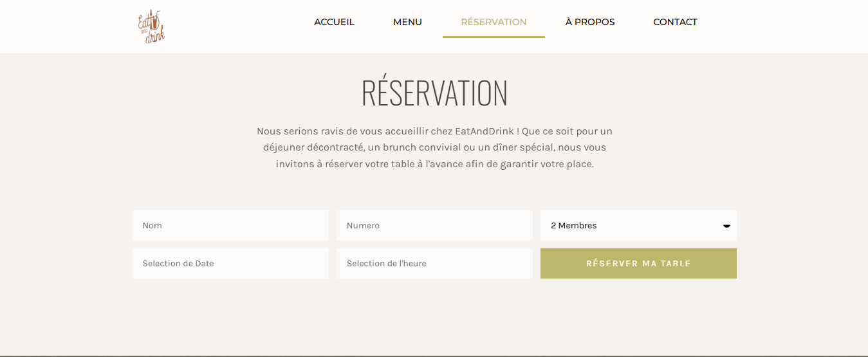Go to the MENU page
The height and width of the screenshot is (357, 868).
(407, 22)
